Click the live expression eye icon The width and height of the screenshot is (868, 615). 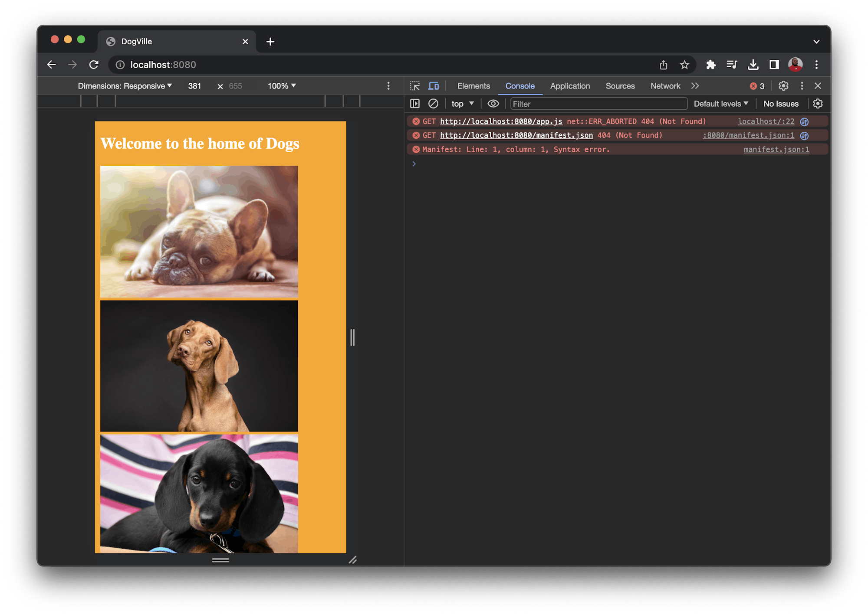click(x=493, y=104)
